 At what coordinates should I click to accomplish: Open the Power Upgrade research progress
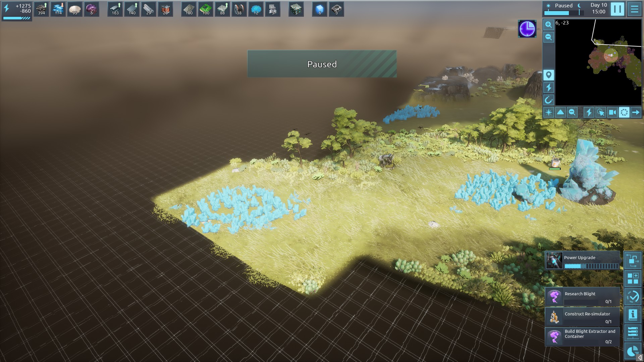(582, 261)
